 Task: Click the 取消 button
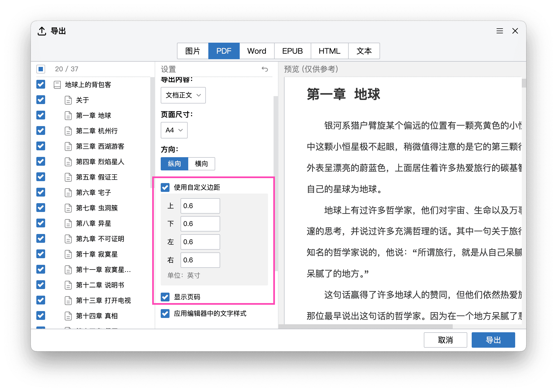(x=445, y=340)
